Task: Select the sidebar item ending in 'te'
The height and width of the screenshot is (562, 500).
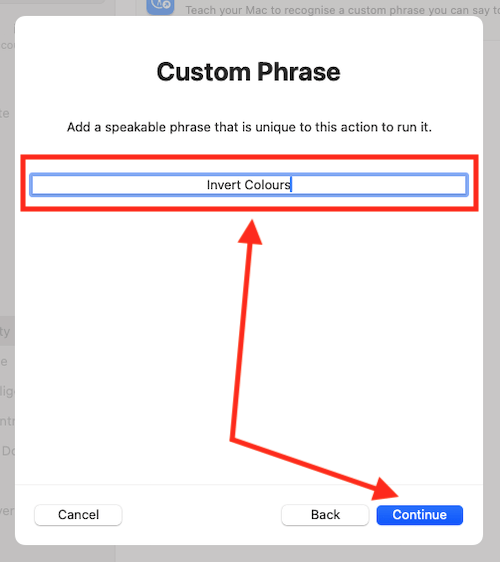Action: pos(5,114)
